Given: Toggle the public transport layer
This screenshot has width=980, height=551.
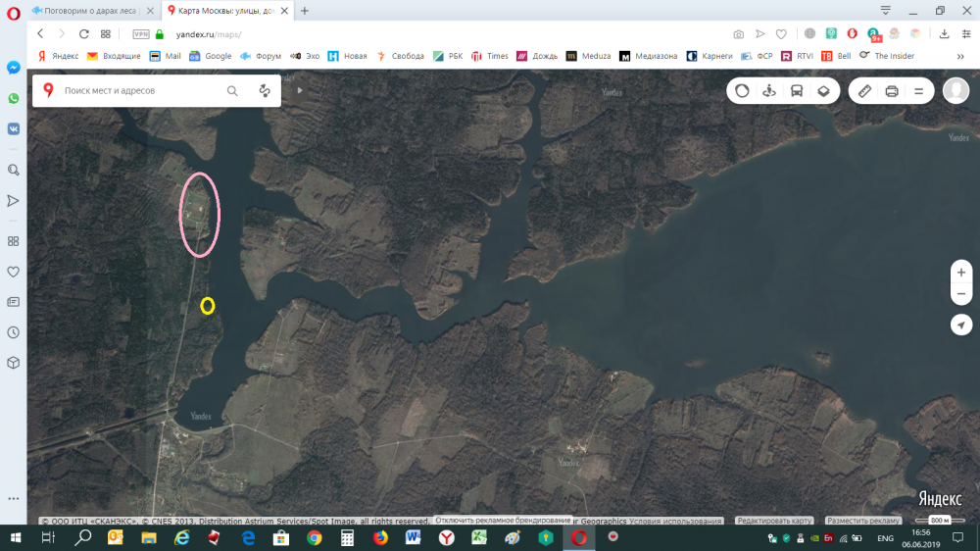Looking at the screenshot, I should pos(797,91).
